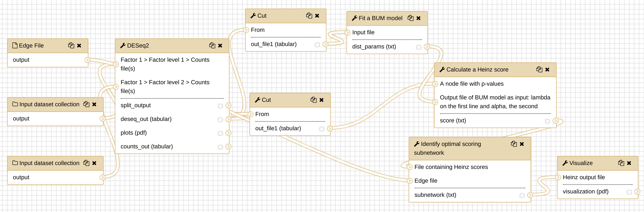Toggle score (txt) as workflow output

pyautogui.click(x=547, y=121)
